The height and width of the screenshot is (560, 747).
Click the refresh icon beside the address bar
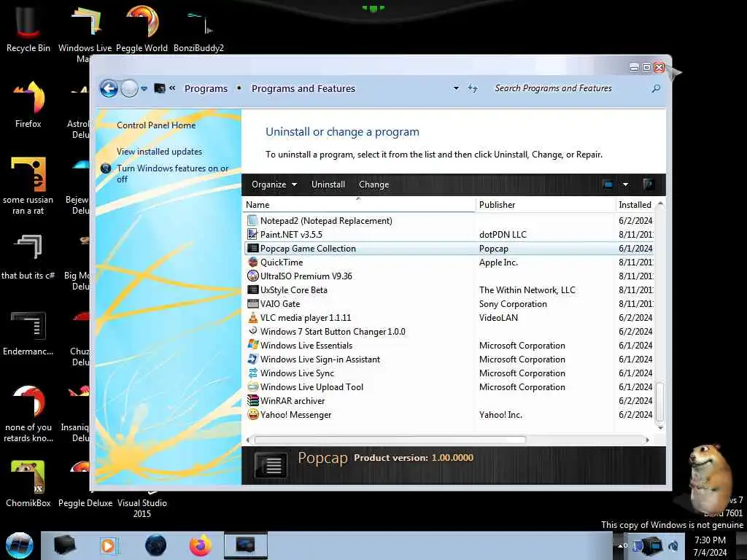472,88
